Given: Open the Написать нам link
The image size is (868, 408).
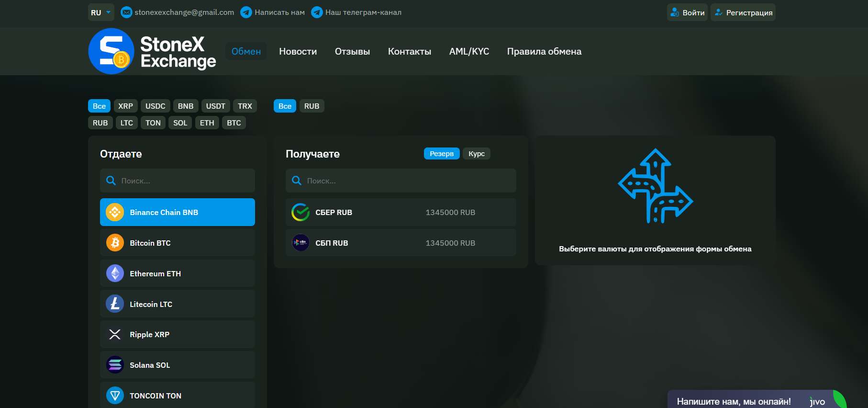Looking at the screenshot, I should click(x=279, y=12).
